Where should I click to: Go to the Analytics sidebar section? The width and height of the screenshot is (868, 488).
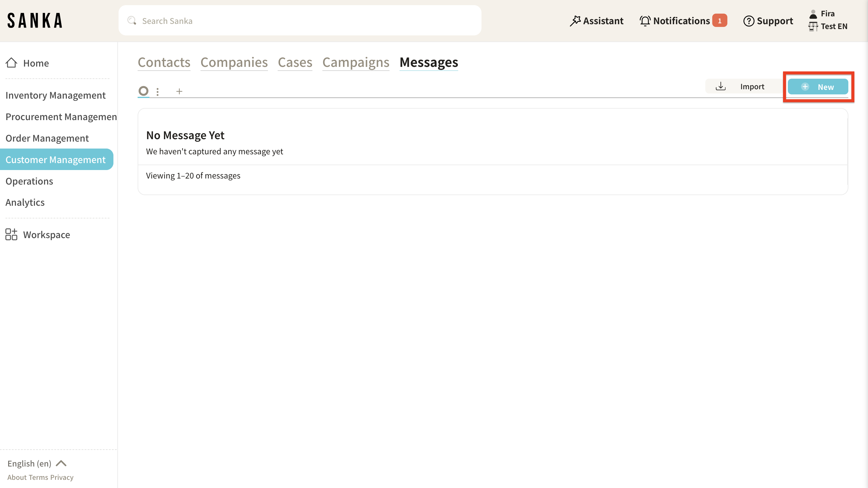pos(25,202)
